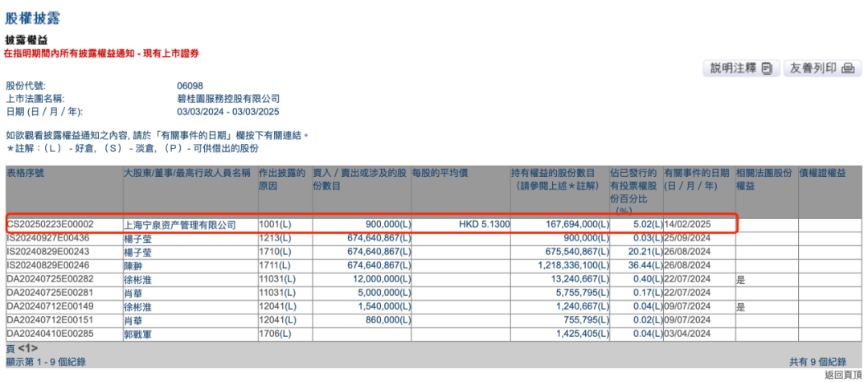Open the 26/08/2024 date in 陳翀 row
868x382 pixels.
[x=687, y=266]
